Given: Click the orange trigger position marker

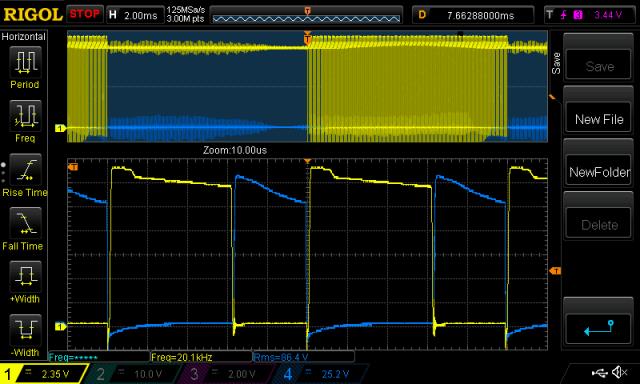Looking at the screenshot, I should (x=307, y=38).
